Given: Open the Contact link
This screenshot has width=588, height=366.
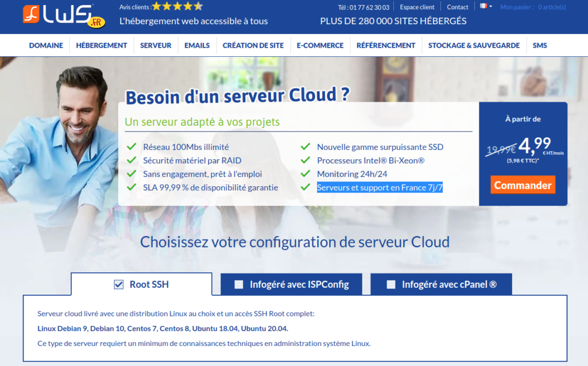Looking at the screenshot, I should (x=457, y=7).
